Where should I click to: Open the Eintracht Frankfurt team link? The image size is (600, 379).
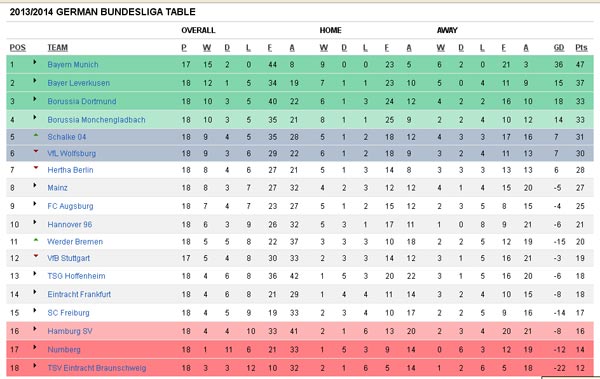pos(79,294)
